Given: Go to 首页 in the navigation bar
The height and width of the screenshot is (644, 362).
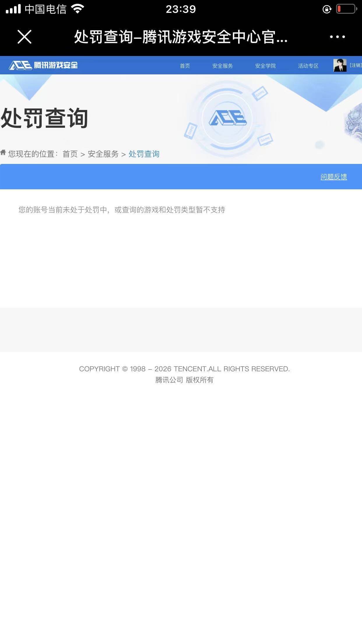Looking at the screenshot, I should coord(185,66).
